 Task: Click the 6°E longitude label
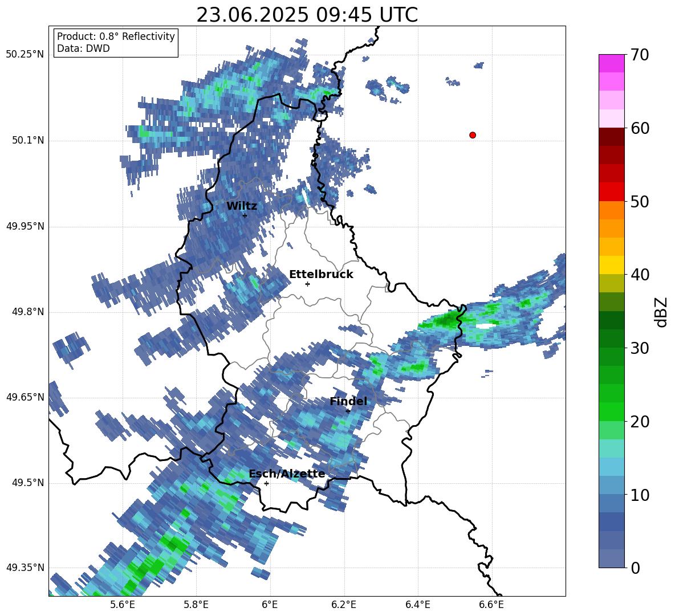[x=270, y=605]
